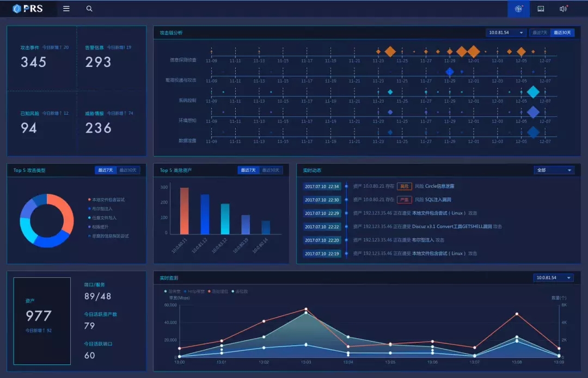The width and height of the screenshot is (588, 378).
Task: Select the 2017.07.10 22:30 timeline entry
Action: 322,200
